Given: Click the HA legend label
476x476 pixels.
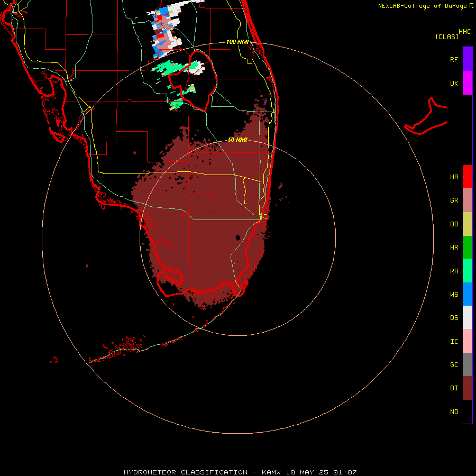Looking at the screenshot, I should [454, 177].
